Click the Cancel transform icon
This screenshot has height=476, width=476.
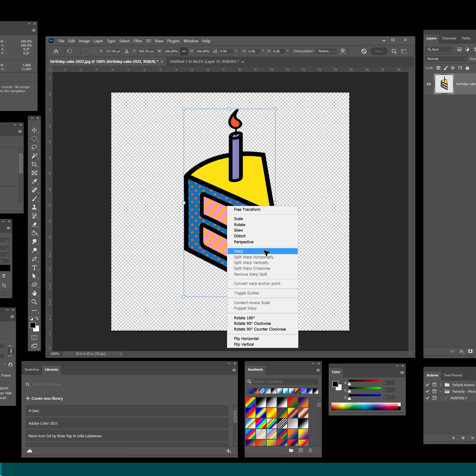tap(364, 51)
